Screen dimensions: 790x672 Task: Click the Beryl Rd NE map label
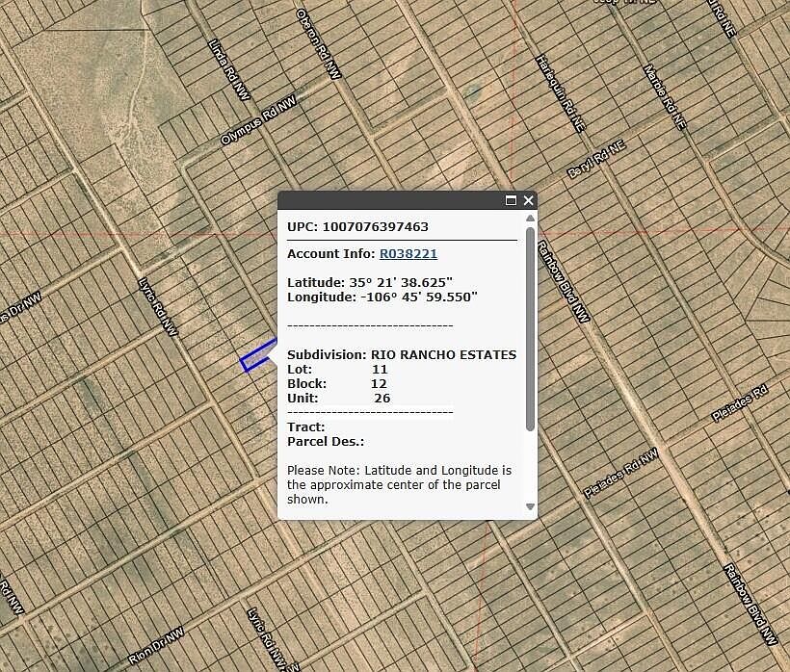(x=596, y=160)
